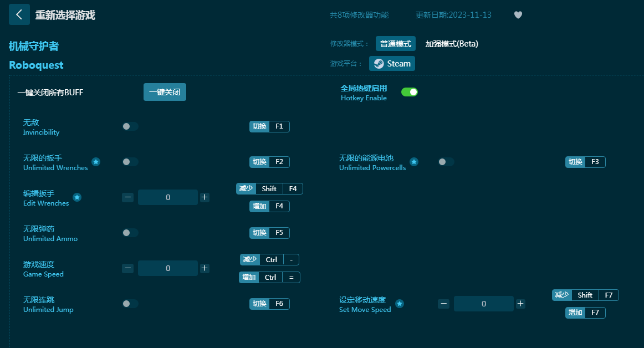The width and height of the screenshot is (644, 348).
Task: Enable the Unlimited Wrenches toggle
Action: tap(130, 162)
